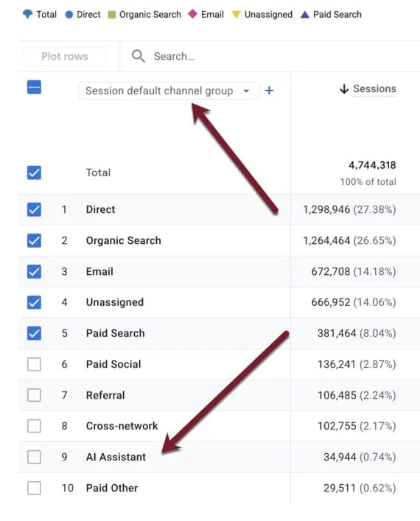Click the Email channel row name

click(99, 271)
